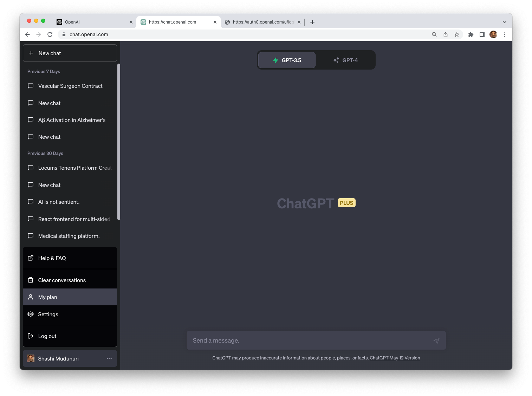This screenshot has width=532, height=396.
Task: Open Settings via the gear icon
Action: [x=30, y=314]
